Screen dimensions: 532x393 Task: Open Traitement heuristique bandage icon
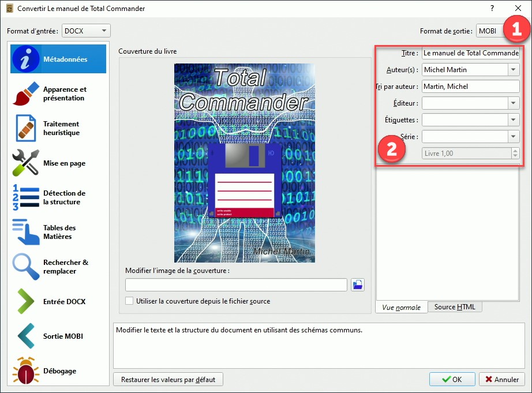pos(25,128)
